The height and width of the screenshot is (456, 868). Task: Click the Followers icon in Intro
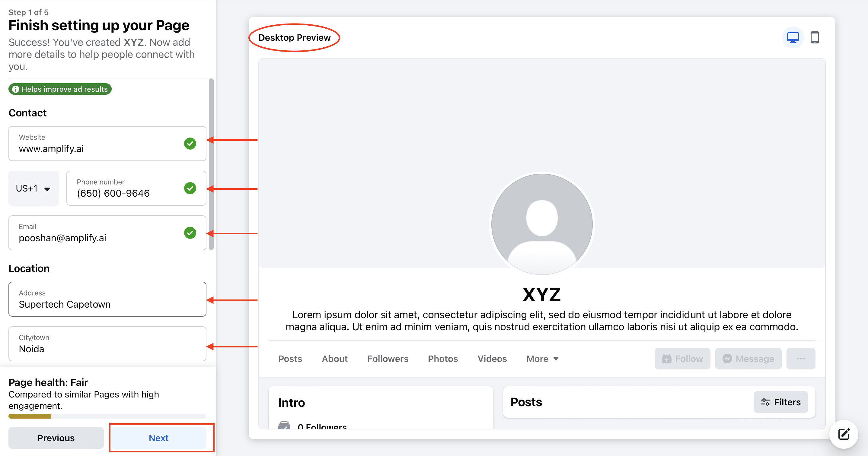(x=284, y=426)
